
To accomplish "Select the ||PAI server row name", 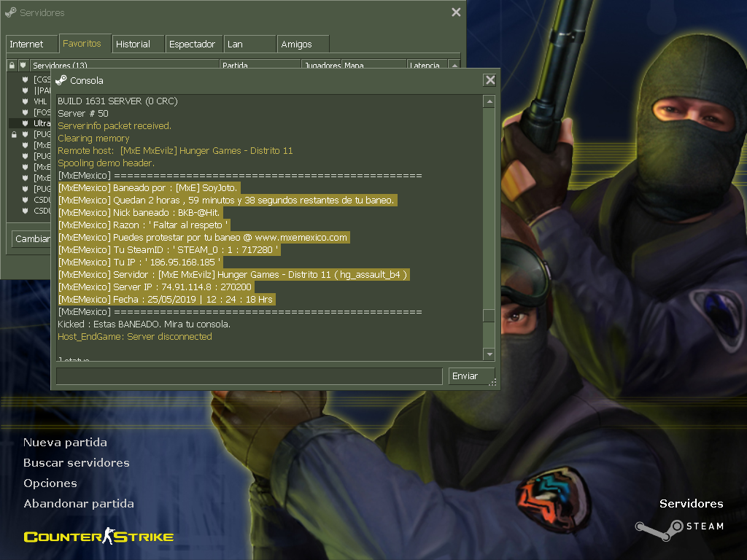I will pos(42,90).
